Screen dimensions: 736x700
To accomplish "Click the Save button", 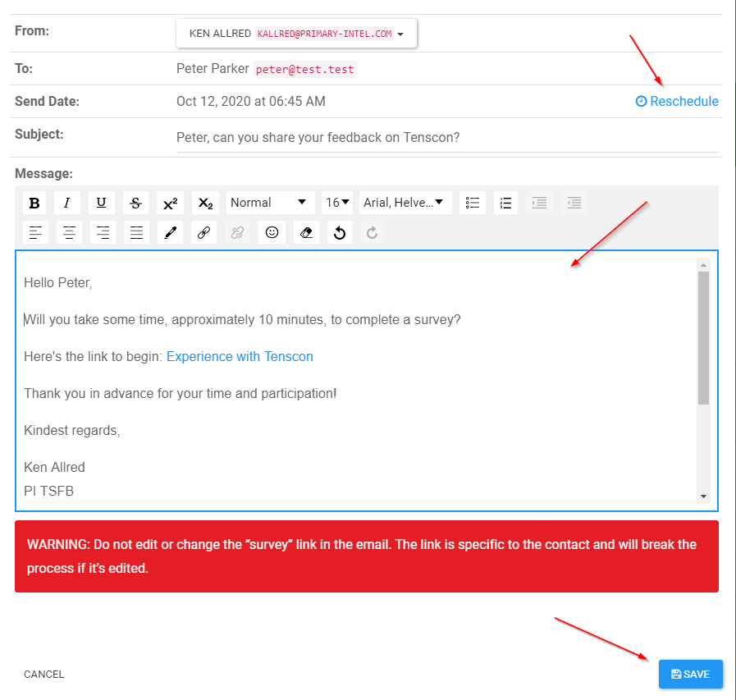I will click(690, 675).
